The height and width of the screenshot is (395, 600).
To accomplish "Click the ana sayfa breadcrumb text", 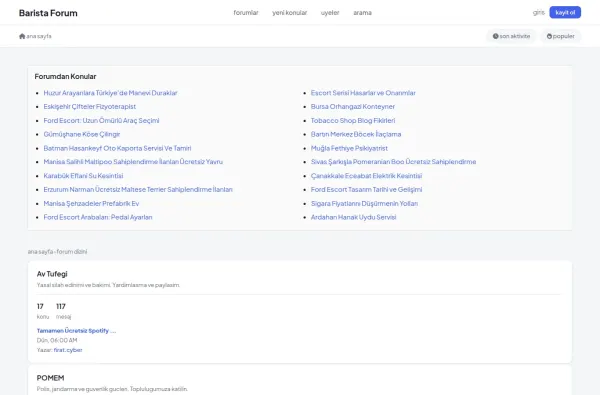I will [39, 36].
